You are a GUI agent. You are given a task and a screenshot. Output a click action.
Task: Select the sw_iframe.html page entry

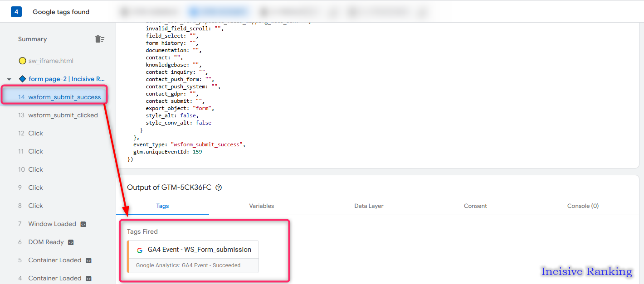click(51, 61)
